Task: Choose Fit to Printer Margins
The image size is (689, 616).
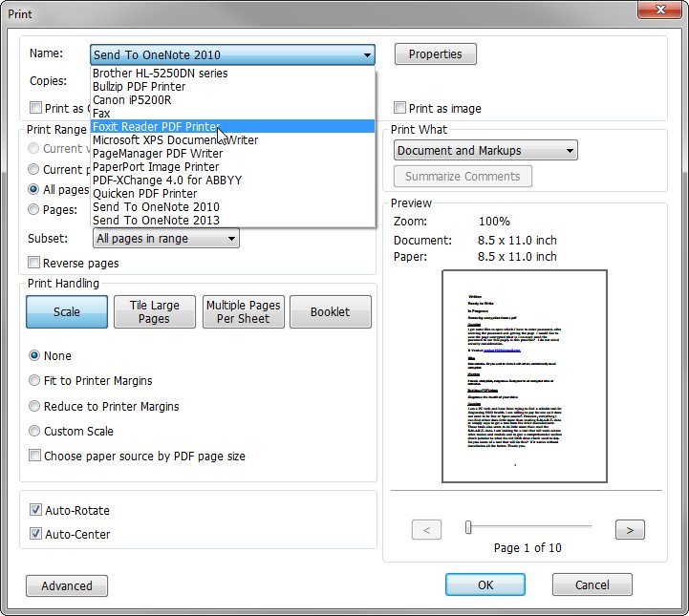Action: (34, 380)
